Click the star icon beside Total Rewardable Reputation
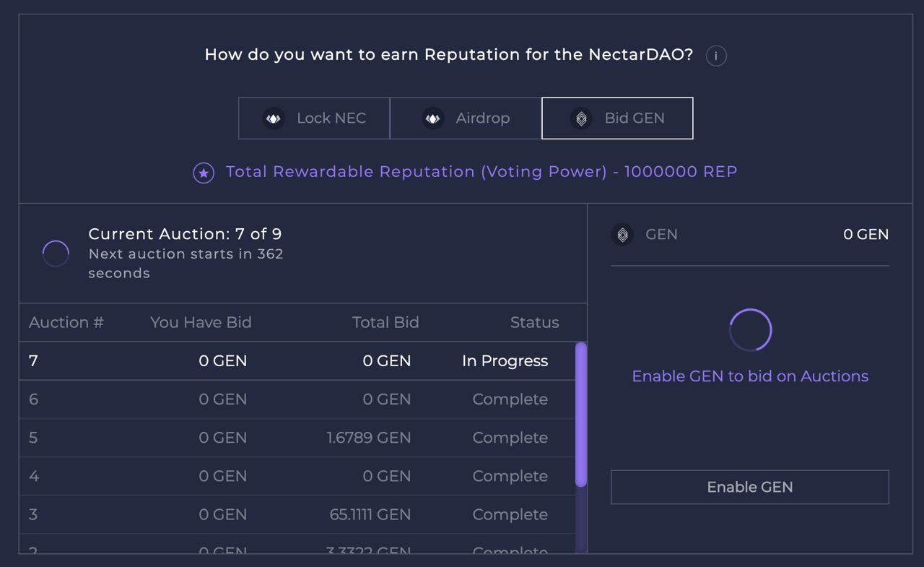 tap(204, 173)
